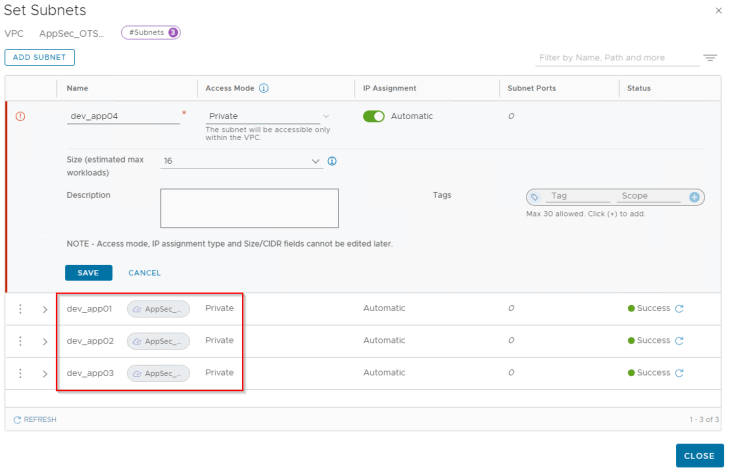Screen dimensions: 730x472
Task: Click the Description text area
Action: coord(249,208)
